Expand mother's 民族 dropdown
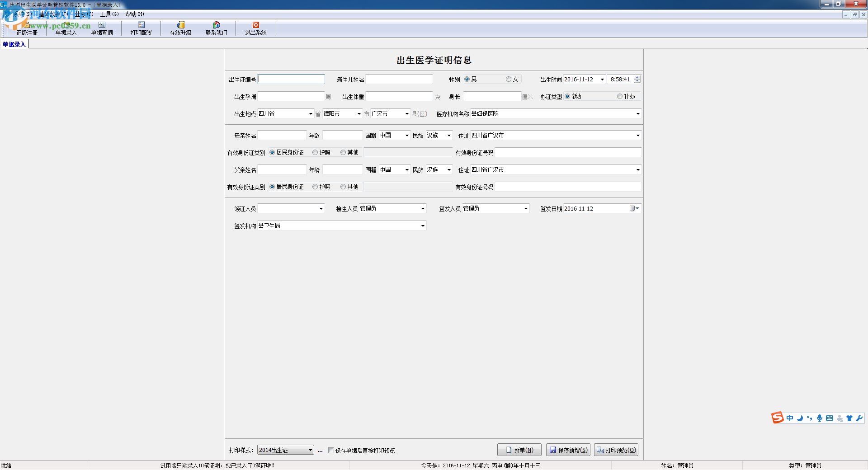The image size is (868, 470). point(449,136)
